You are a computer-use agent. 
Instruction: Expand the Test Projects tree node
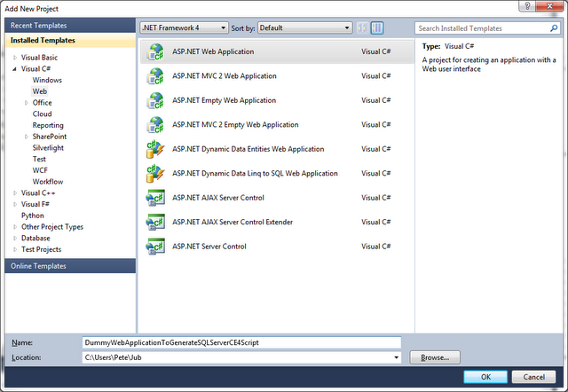pyautogui.click(x=15, y=249)
